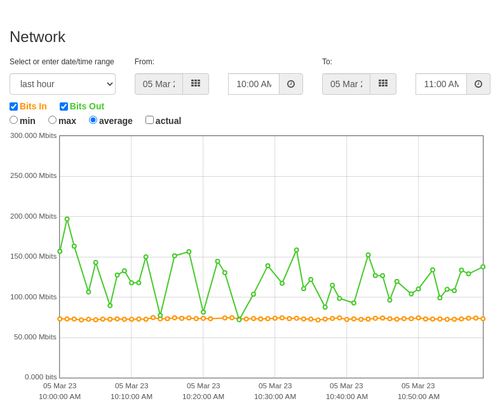Click the '10:10:00 AM' time axis label

coord(131,397)
